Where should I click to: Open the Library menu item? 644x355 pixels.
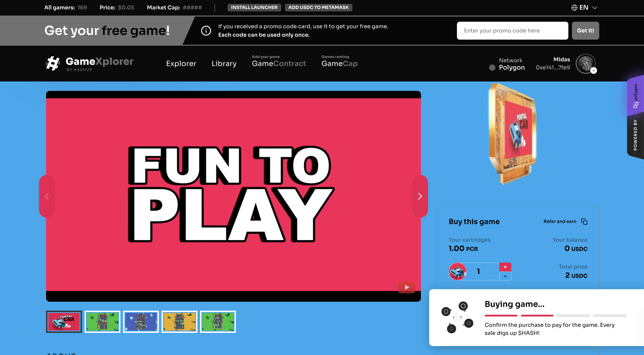(224, 64)
